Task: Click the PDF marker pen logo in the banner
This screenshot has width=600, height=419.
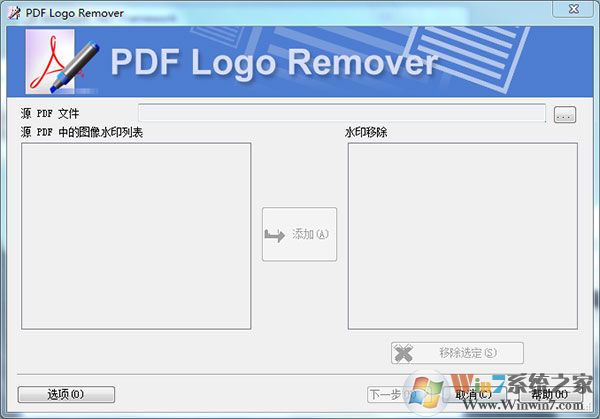Action: click(62, 62)
